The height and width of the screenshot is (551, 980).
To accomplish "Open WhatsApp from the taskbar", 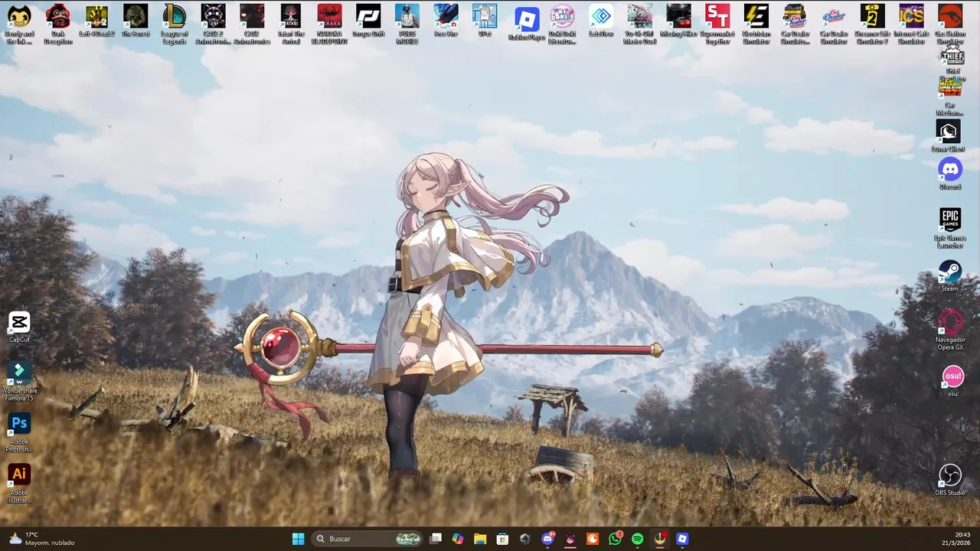I will point(615,539).
